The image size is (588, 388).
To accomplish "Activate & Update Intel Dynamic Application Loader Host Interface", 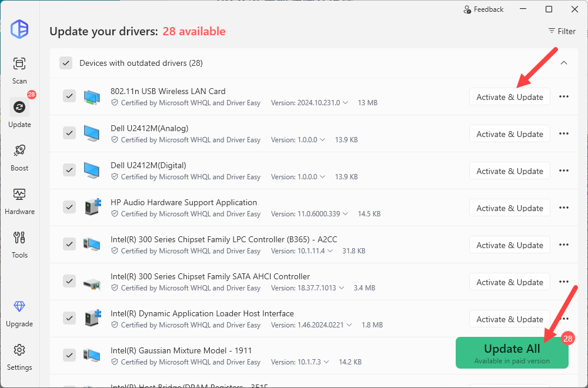I will (510, 319).
